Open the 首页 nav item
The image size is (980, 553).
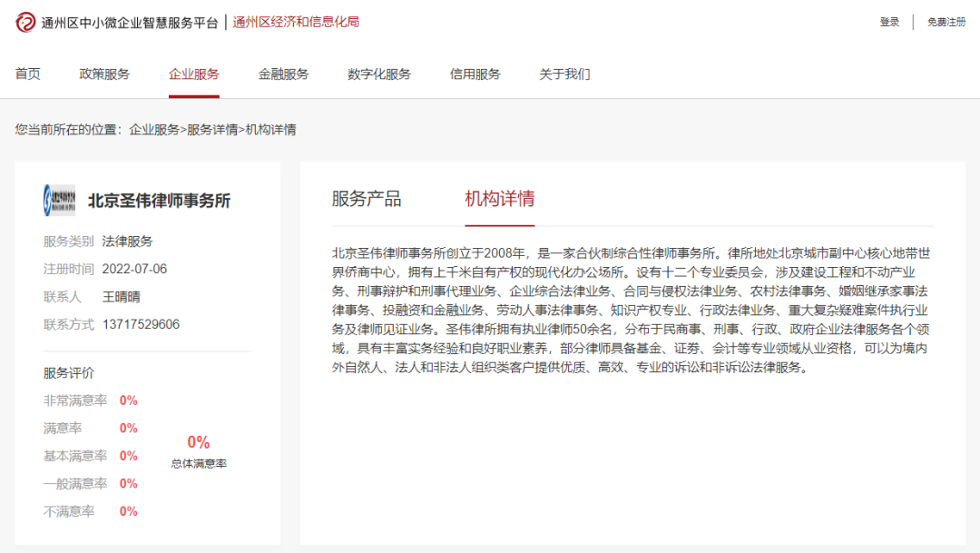[x=27, y=74]
